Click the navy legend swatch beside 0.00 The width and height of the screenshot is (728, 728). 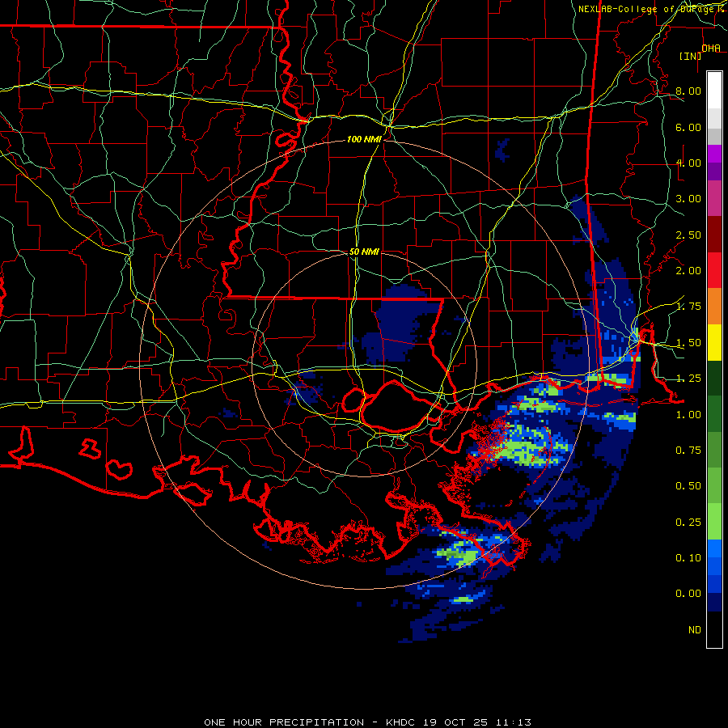(714, 602)
